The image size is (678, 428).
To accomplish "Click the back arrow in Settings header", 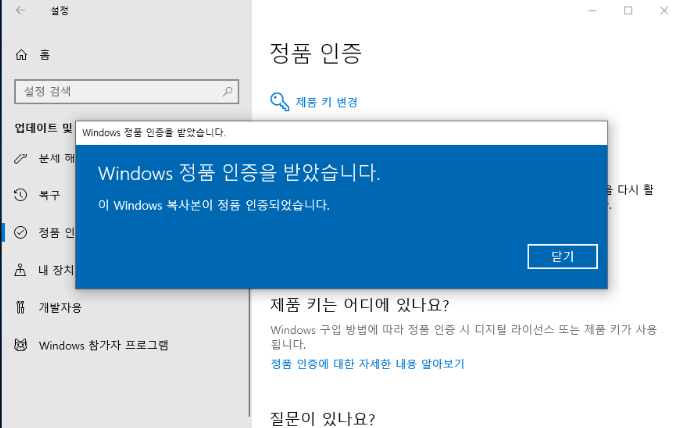I will [x=20, y=10].
